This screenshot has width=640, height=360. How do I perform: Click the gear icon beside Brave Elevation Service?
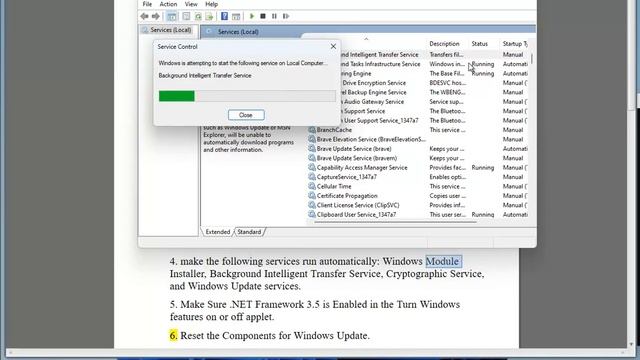312,139
